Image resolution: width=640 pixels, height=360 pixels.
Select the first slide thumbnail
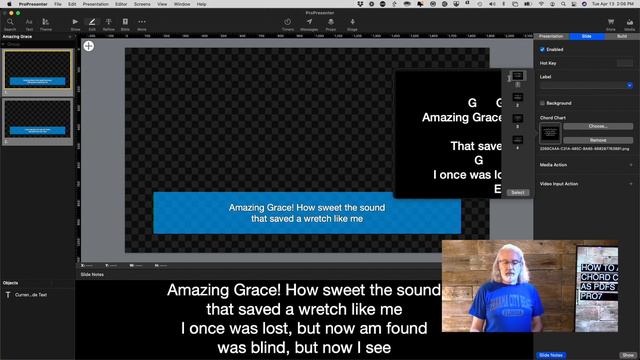pyautogui.click(x=37, y=69)
